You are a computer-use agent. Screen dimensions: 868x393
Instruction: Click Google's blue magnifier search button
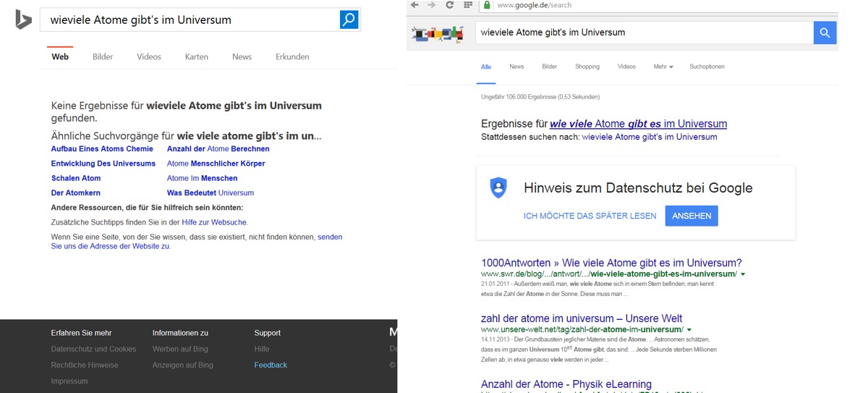825,33
